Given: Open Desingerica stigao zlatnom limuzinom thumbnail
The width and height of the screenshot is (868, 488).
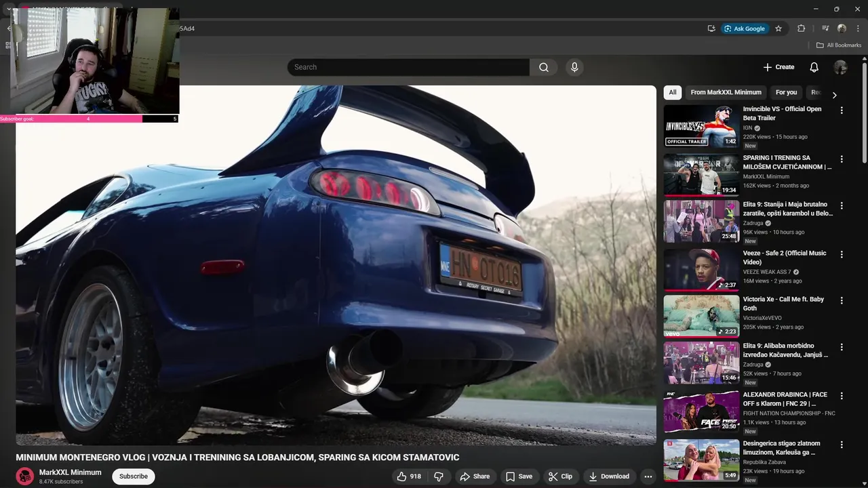Looking at the screenshot, I should tap(701, 460).
